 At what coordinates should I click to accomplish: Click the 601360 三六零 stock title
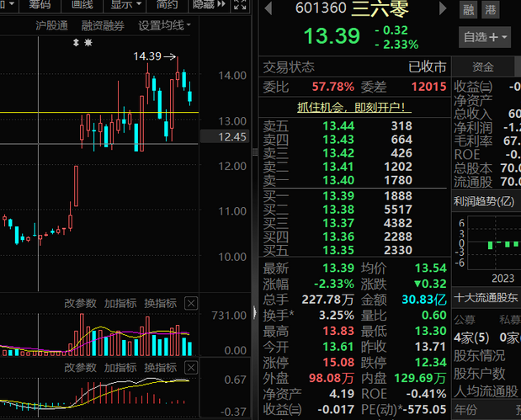[x=352, y=8]
